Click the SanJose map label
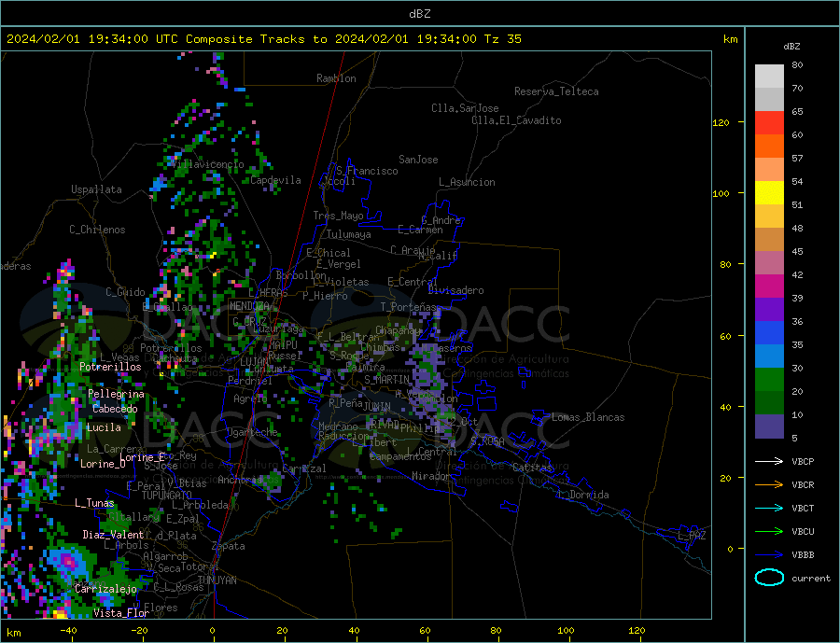 tap(418, 160)
